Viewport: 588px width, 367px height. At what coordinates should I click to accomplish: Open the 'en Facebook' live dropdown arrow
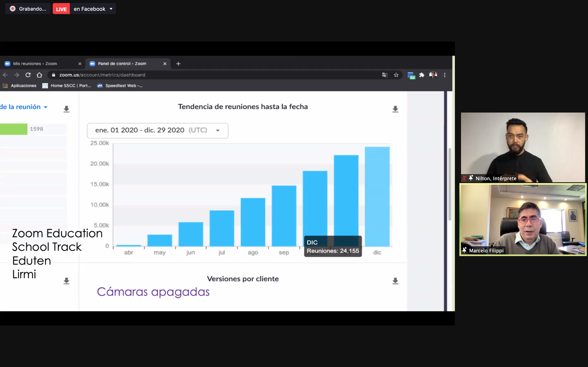[x=111, y=9]
